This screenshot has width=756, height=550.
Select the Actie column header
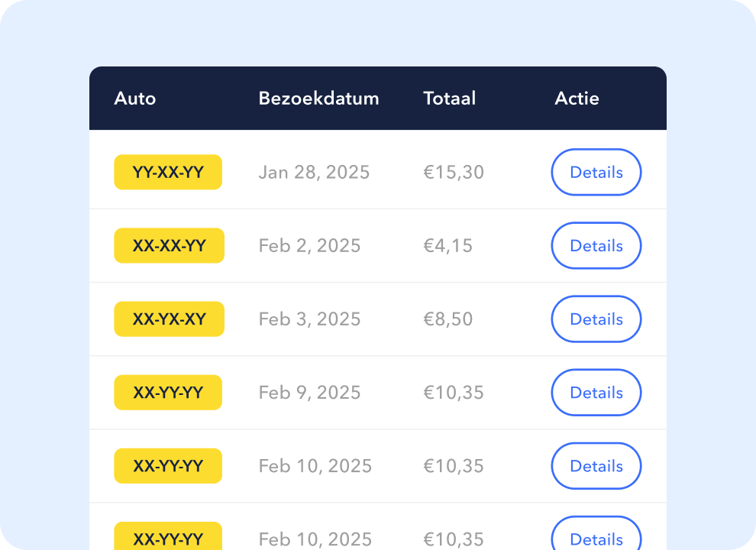577,99
